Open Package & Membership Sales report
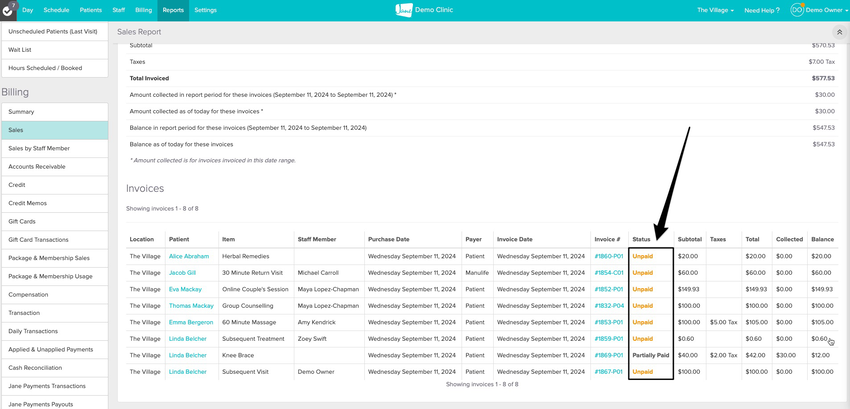 [54, 258]
